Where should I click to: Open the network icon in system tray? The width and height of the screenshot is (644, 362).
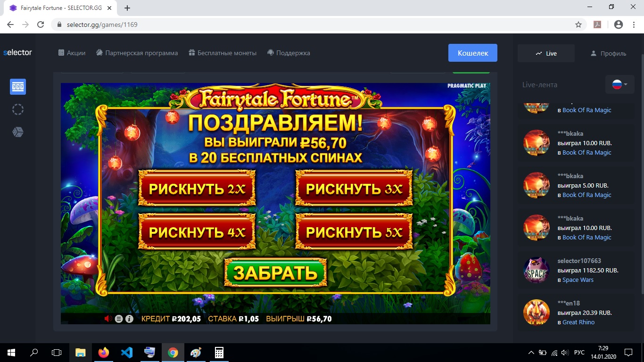(554, 352)
